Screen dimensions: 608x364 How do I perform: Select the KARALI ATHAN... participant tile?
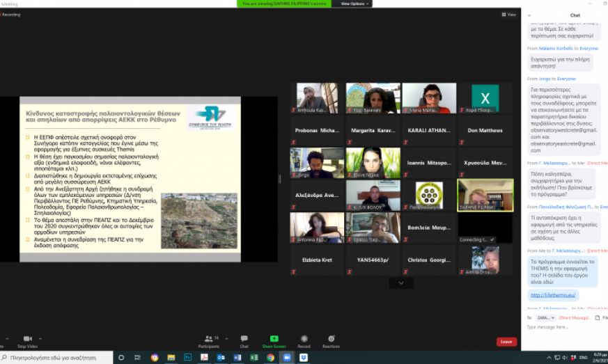(429, 130)
